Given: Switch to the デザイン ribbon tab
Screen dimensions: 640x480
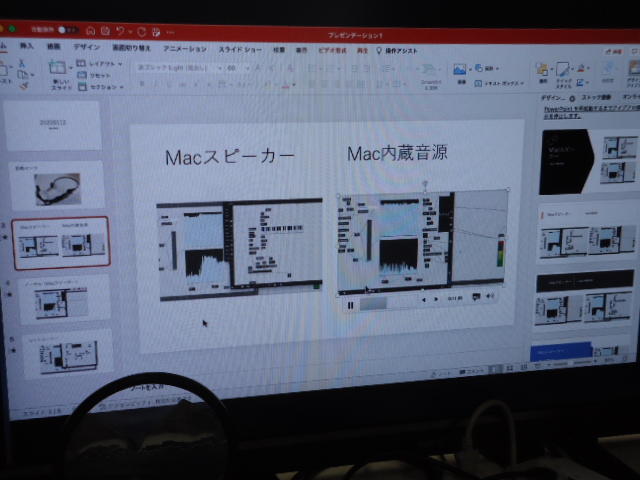Looking at the screenshot, I should (87, 47).
